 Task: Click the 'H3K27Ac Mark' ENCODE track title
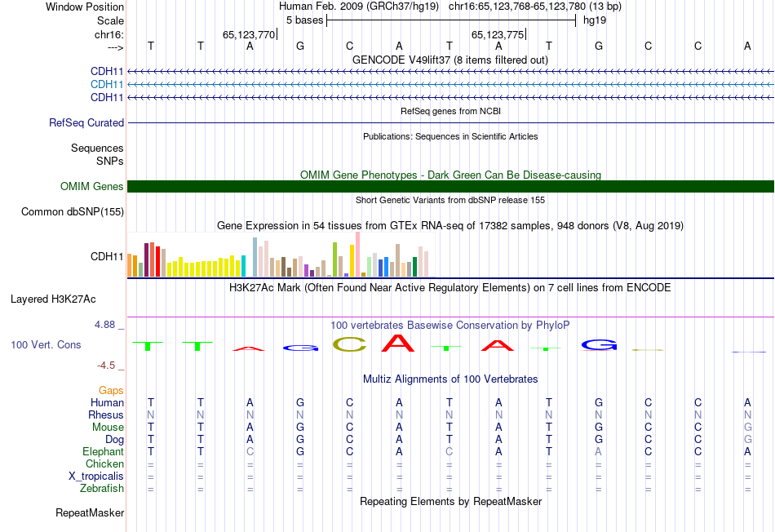[x=450, y=288]
